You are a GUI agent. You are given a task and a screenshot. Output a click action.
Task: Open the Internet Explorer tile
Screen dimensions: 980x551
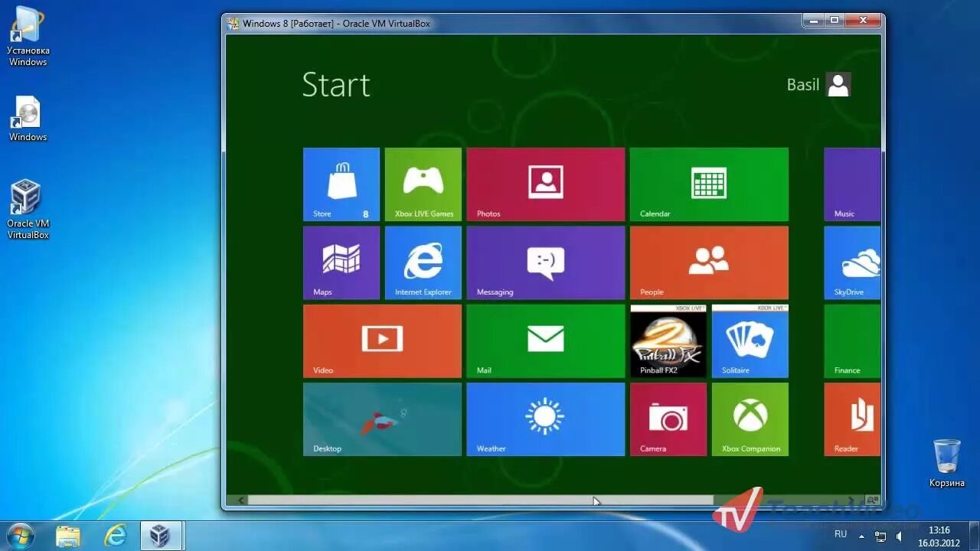423,262
